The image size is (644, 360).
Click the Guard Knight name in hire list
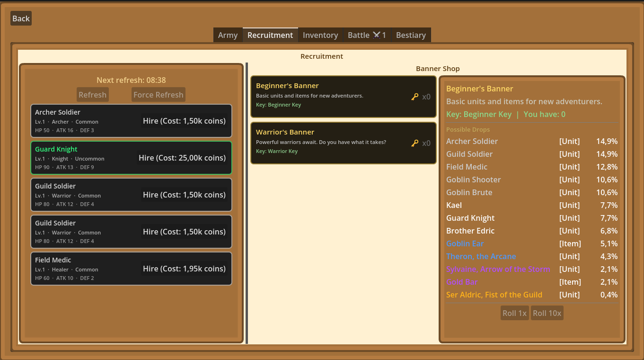(x=56, y=149)
